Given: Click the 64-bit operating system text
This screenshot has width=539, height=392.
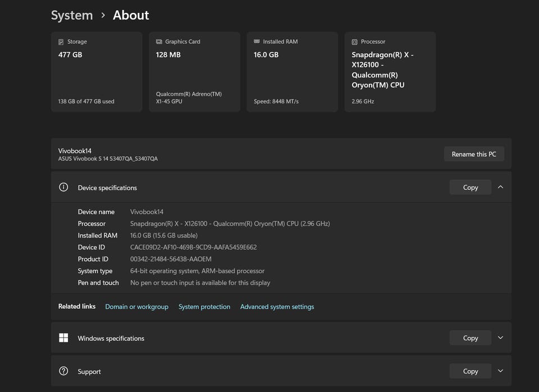Looking at the screenshot, I should [197, 271].
